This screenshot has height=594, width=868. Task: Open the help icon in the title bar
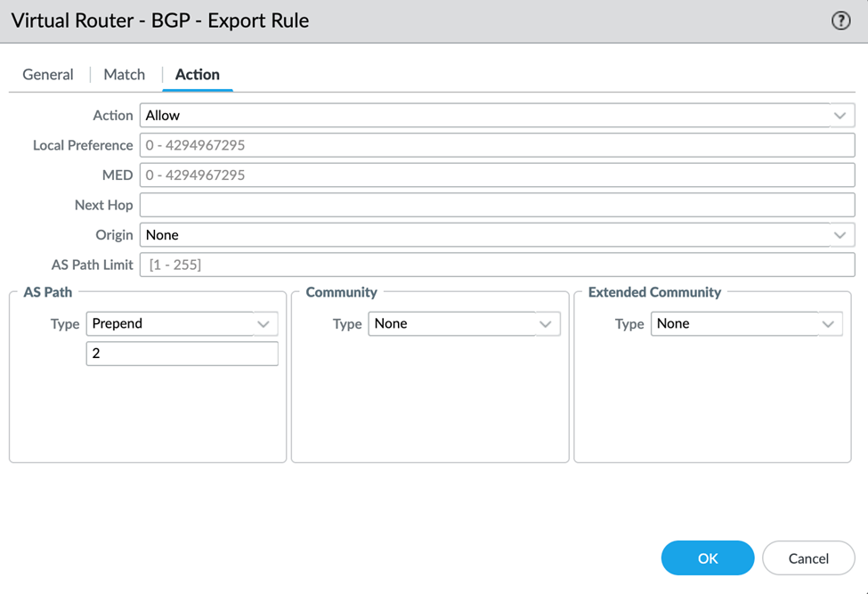coord(840,20)
